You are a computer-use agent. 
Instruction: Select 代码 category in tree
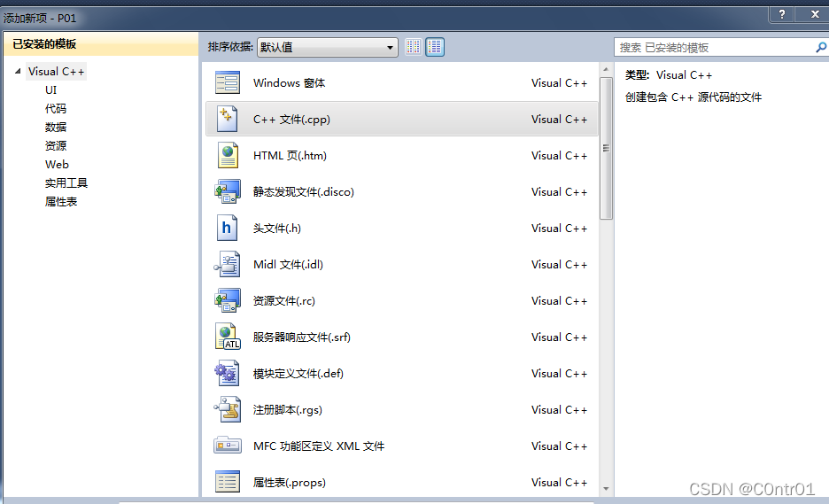56,108
